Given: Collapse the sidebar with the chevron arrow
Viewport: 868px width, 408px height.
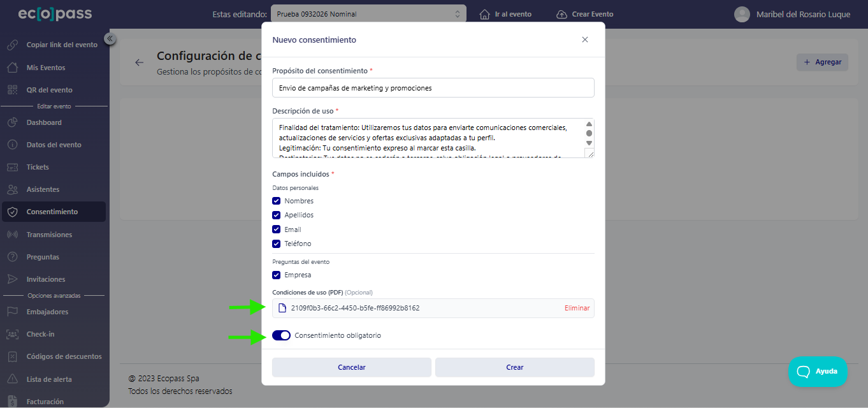Looking at the screenshot, I should (110, 38).
